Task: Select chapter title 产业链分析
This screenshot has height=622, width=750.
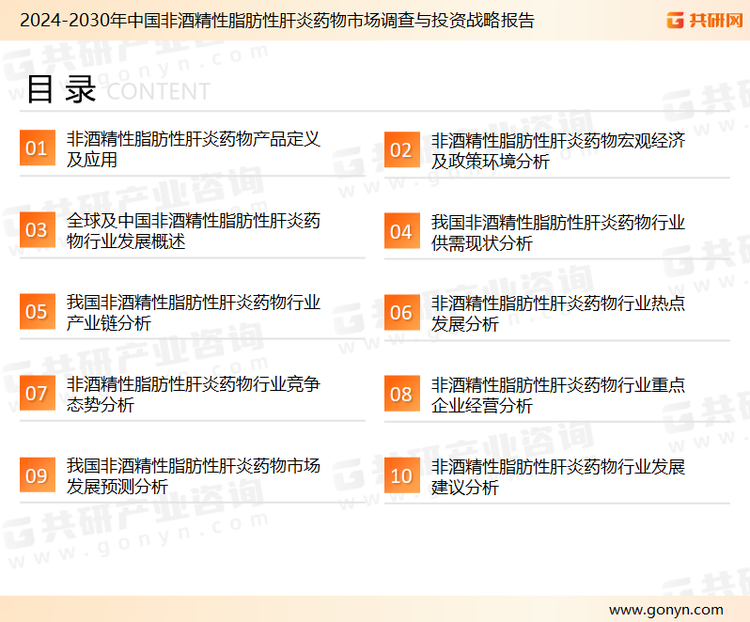Action: point(193,312)
